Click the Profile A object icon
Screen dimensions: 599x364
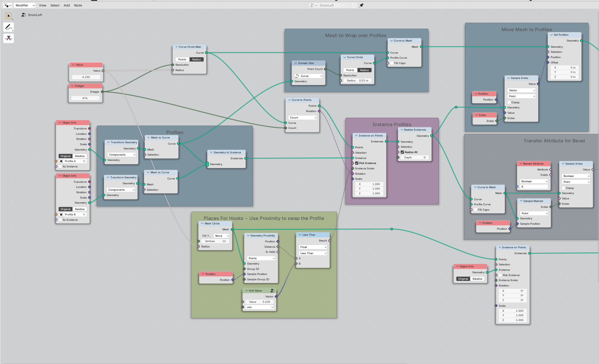pyautogui.click(x=61, y=161)
